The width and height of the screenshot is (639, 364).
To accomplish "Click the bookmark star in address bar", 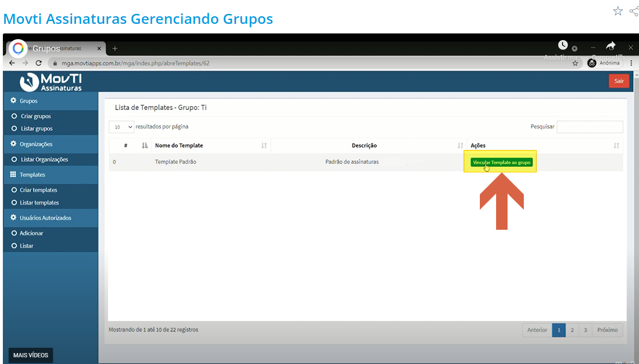I will click(575, 63).
